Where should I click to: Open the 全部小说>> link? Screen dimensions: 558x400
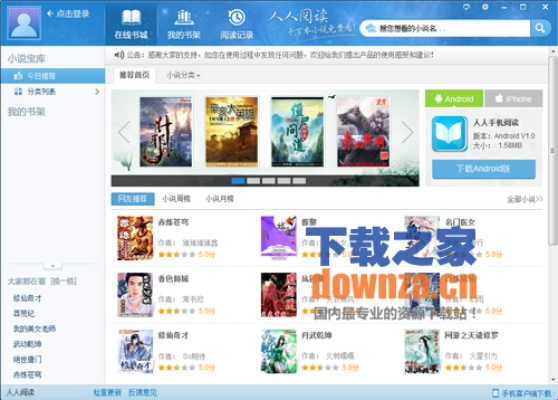click(x=525, y=199)
